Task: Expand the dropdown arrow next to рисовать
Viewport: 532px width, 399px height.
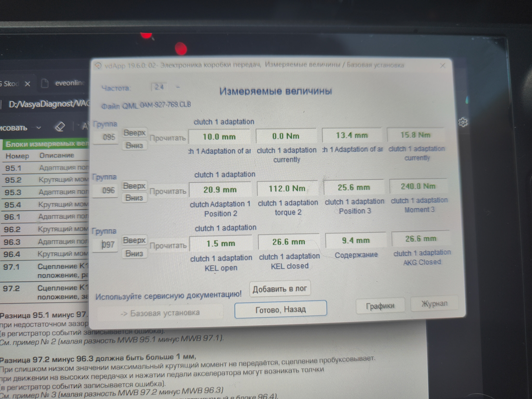Action: click(x=39, y=128)
